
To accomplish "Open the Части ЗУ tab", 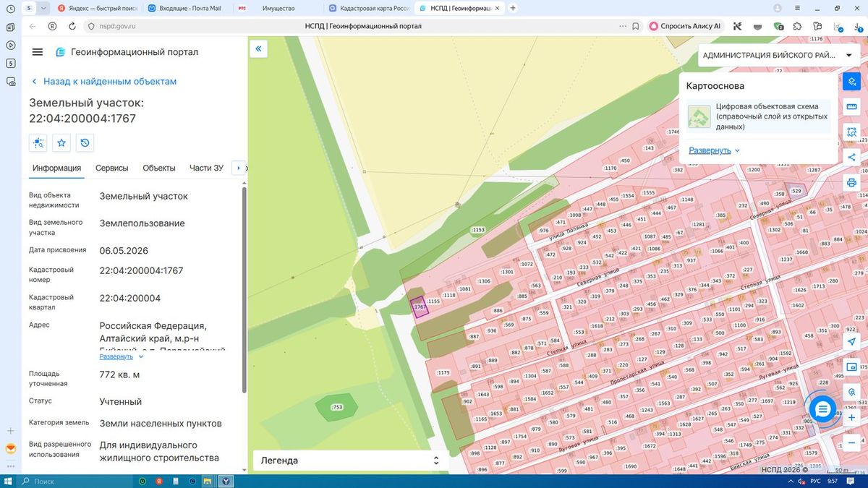I will click(x=206, y=168).
